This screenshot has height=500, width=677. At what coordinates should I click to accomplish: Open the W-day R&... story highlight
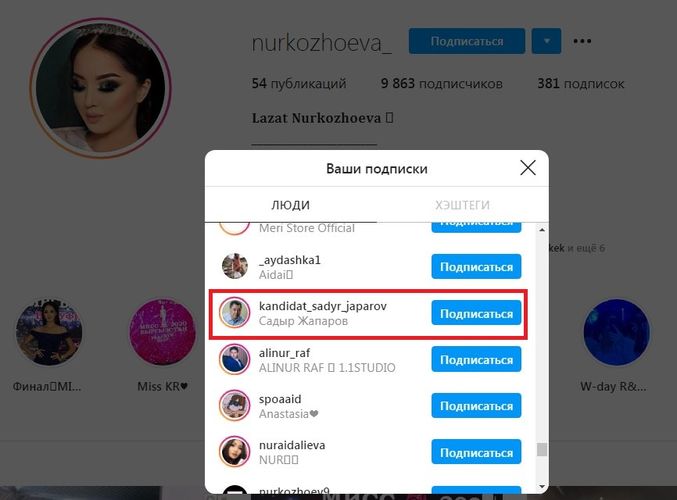616,332
